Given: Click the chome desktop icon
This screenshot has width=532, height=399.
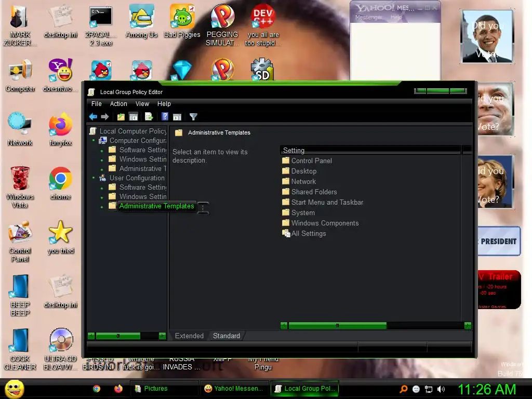Looking at the screenshot, I should (x=60, y=183).
